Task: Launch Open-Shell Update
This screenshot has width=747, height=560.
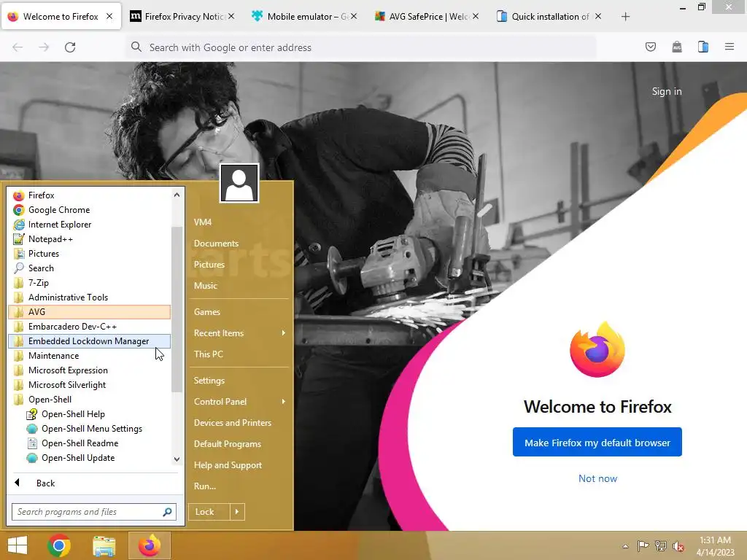Action: pyautogui.click(x=90, y=458)
